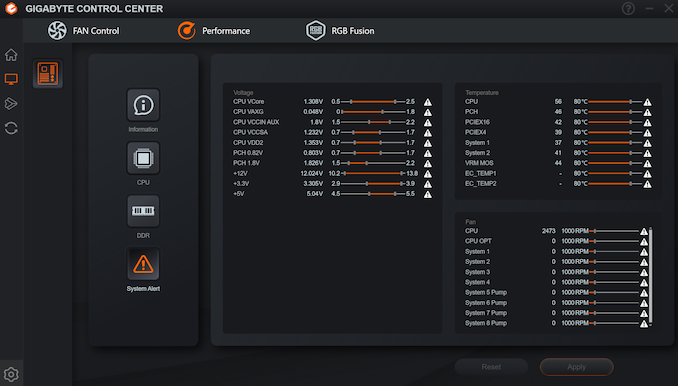This screenshot has width=678, height=386.
Task: Click the Reset button
Action: [x=491, y=367]
